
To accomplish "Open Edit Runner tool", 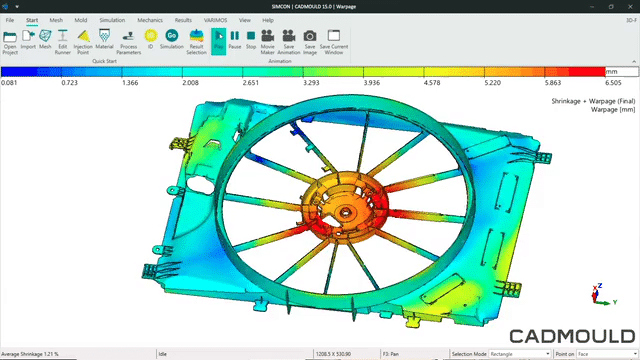I will click(x=62, y=42).
